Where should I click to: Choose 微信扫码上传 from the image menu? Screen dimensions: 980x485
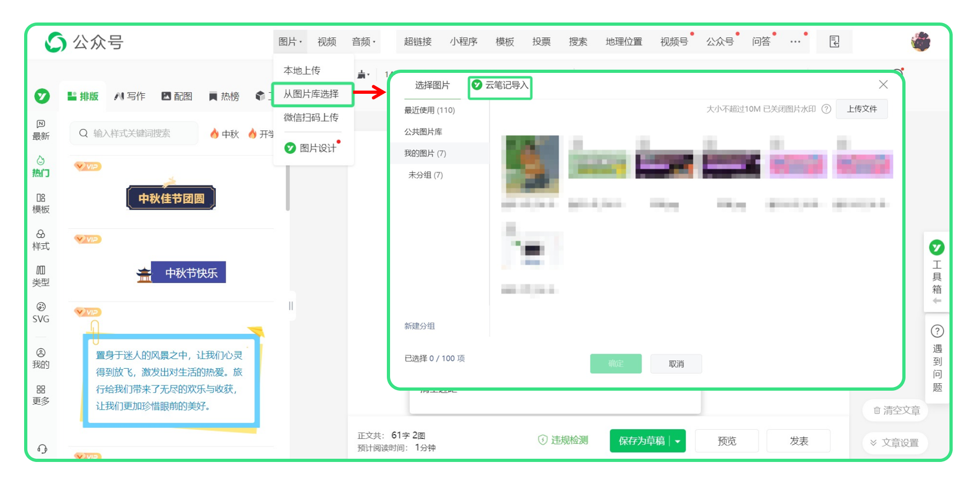coord(311,118)
